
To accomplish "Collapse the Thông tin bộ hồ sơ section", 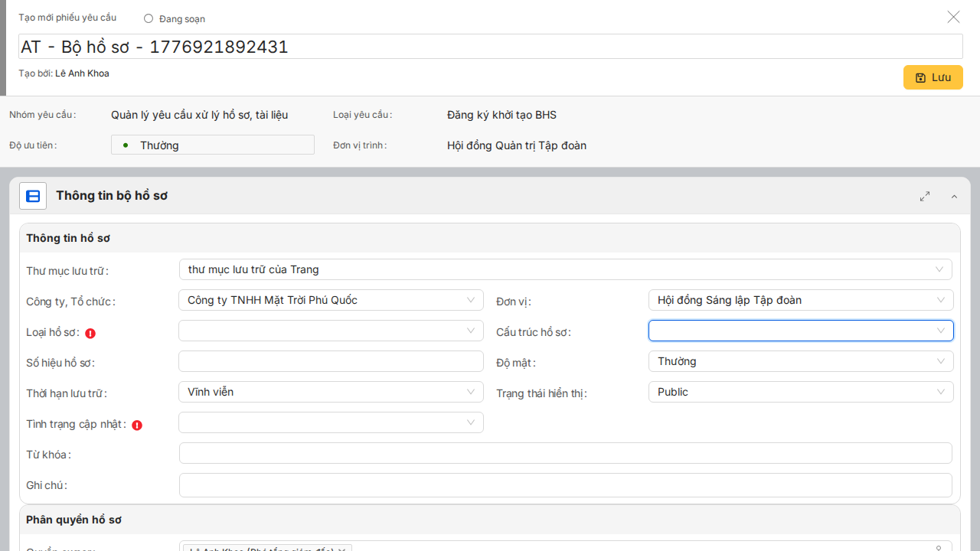I will [x=954, y=197].
